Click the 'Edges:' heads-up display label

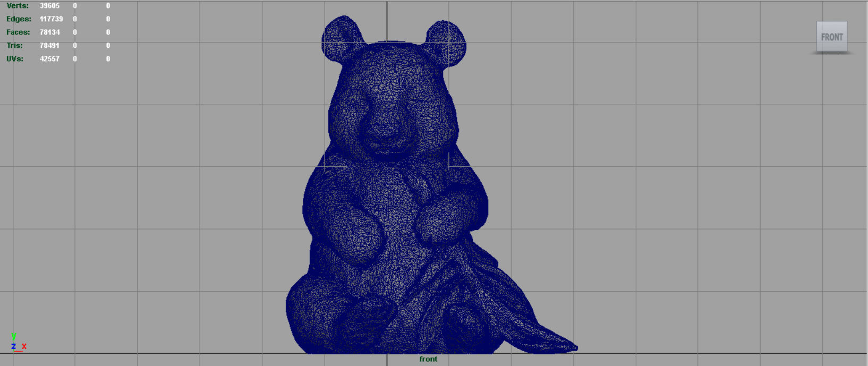coord(19,19)
